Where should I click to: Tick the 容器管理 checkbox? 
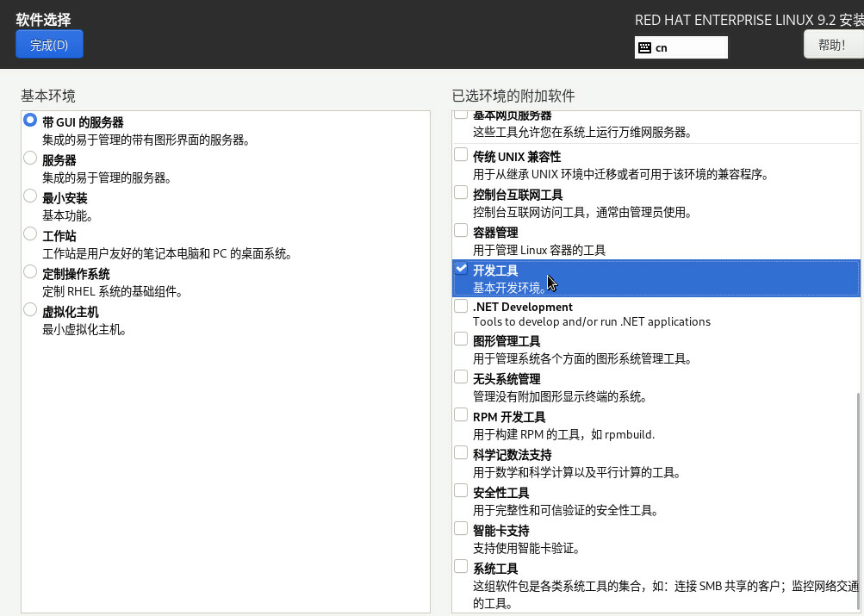tap(461, 231)
